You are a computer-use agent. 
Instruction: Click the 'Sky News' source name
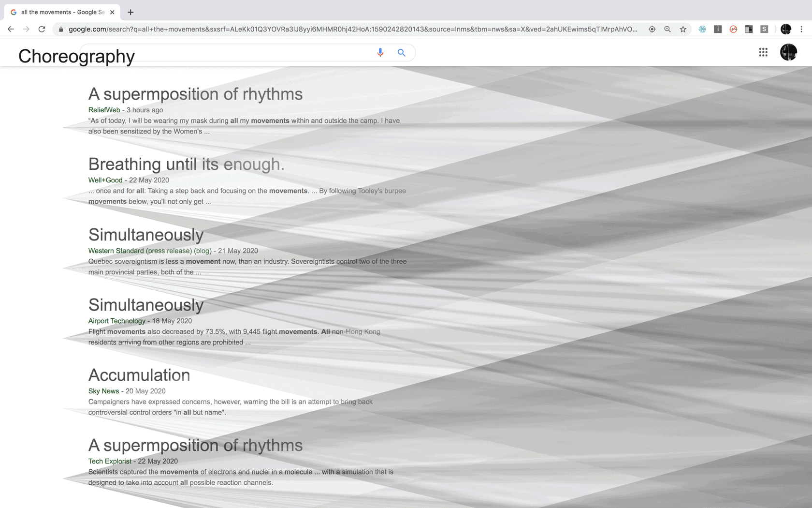pos(103,391)
